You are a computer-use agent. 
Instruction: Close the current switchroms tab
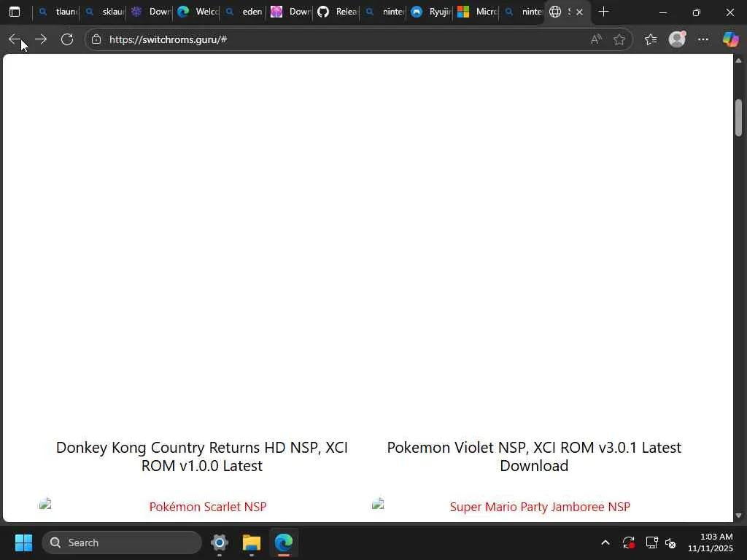pos(580,12)
